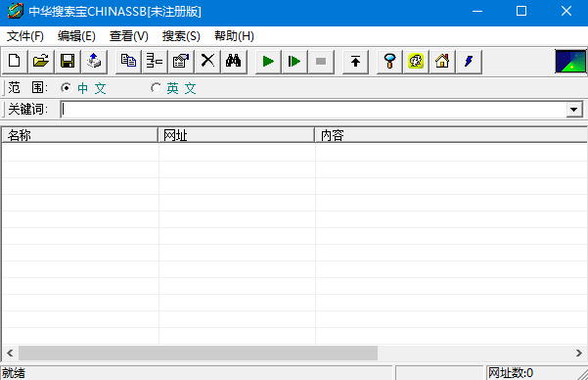This screenshot has height=380, width=588.
Task: Click the 网址数:0 status bar entry
Action: pos(511,373)
